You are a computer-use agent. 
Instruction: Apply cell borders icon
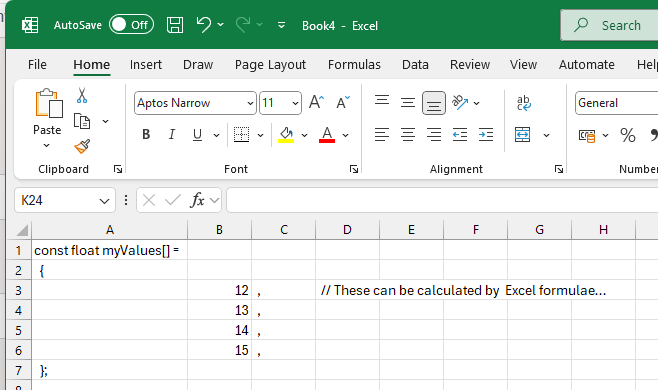pos(241,135)
